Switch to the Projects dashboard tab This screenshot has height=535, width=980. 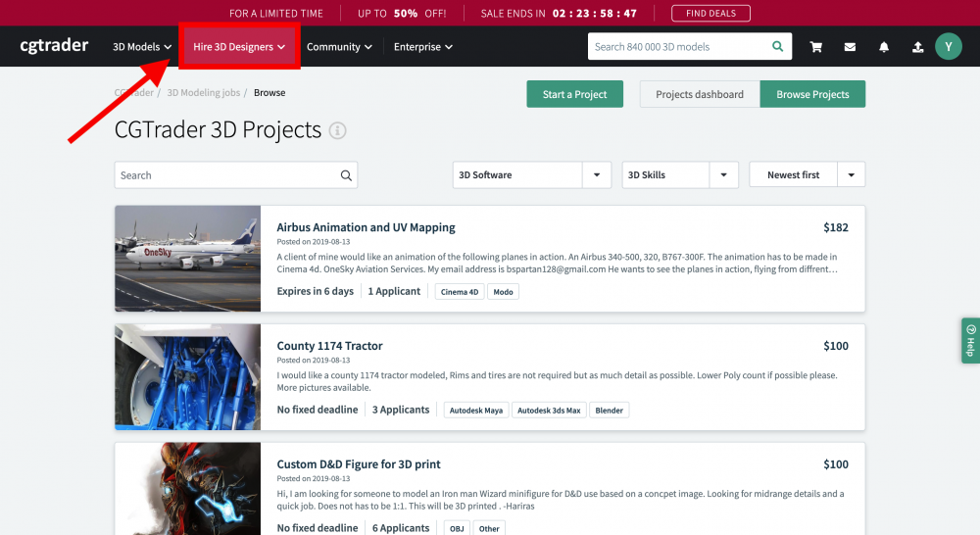[x=700, y=94]
